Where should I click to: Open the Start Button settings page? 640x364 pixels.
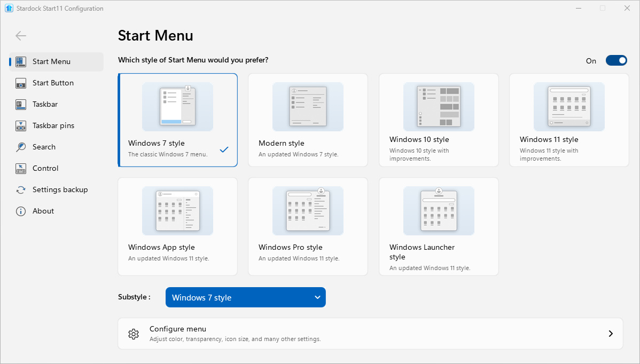[53, 83]
